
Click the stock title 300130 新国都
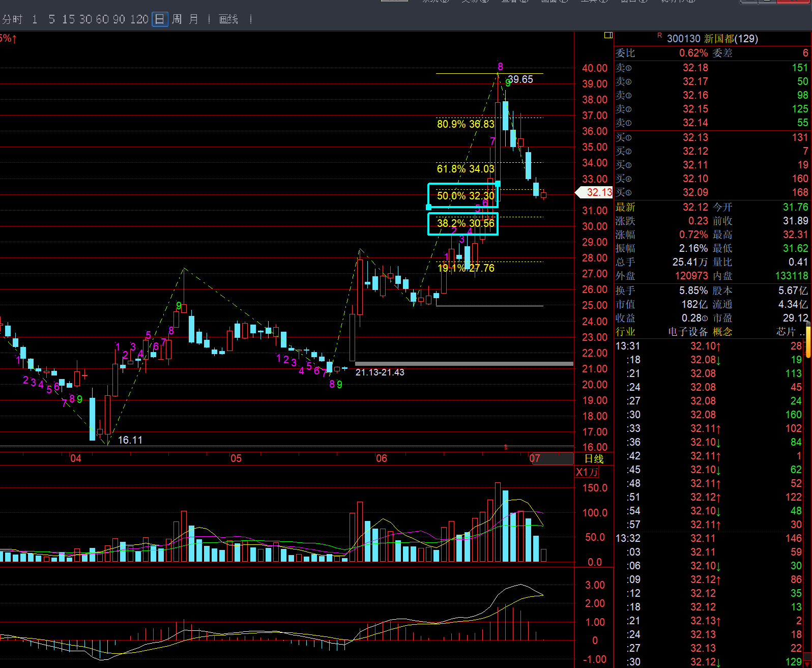click(x=712, y=39)
